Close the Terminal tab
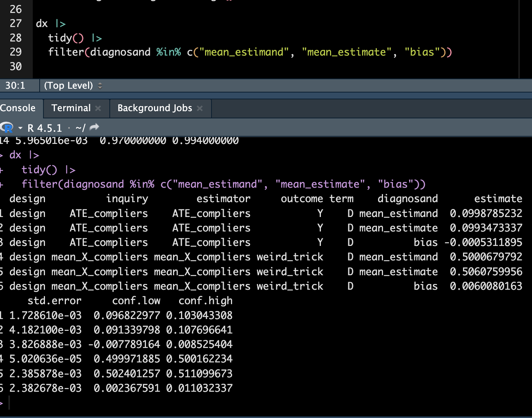 coord(98,108)
